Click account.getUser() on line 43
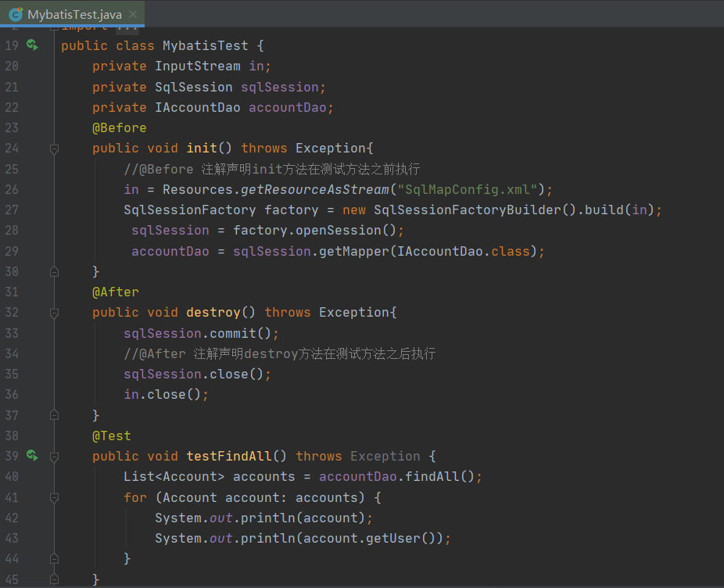Viewport: 724px width, 588px height. (370, 538)
